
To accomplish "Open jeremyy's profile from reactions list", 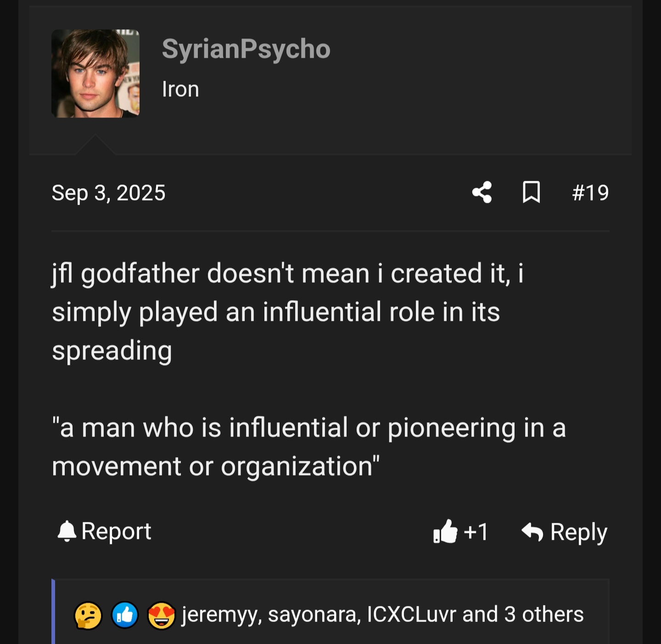I will click(221, 615).
